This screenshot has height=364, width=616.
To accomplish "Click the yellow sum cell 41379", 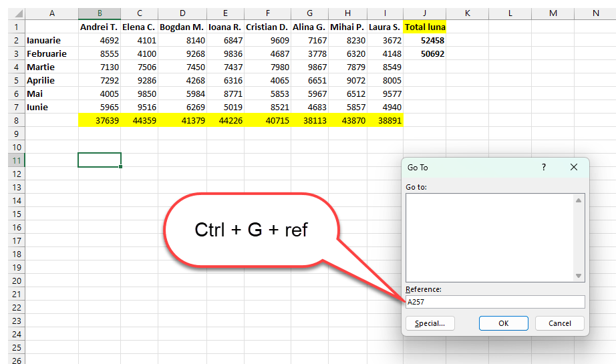I will point(182,120).
